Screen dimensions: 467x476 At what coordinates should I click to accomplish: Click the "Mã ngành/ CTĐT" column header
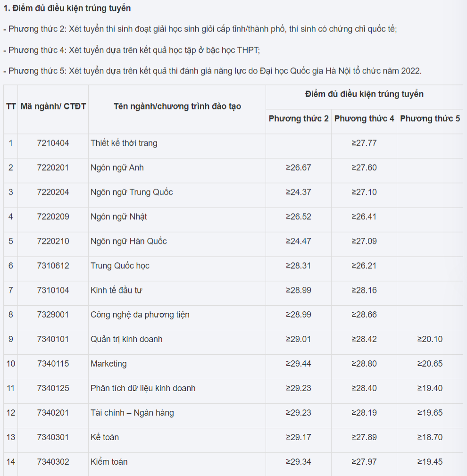tap(53, 106)
